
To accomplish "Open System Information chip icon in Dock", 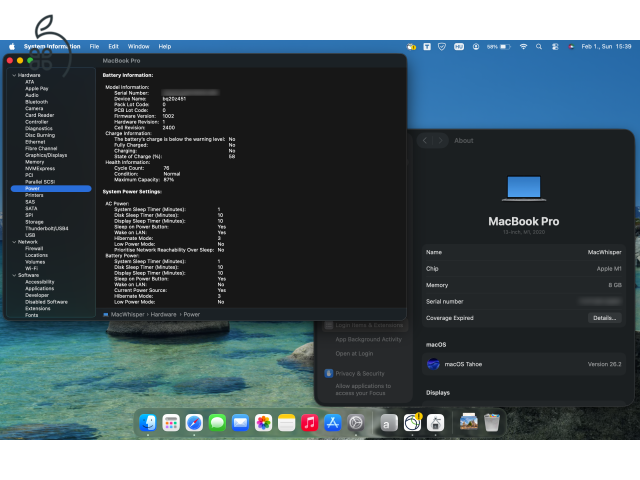I will point(436,422).
